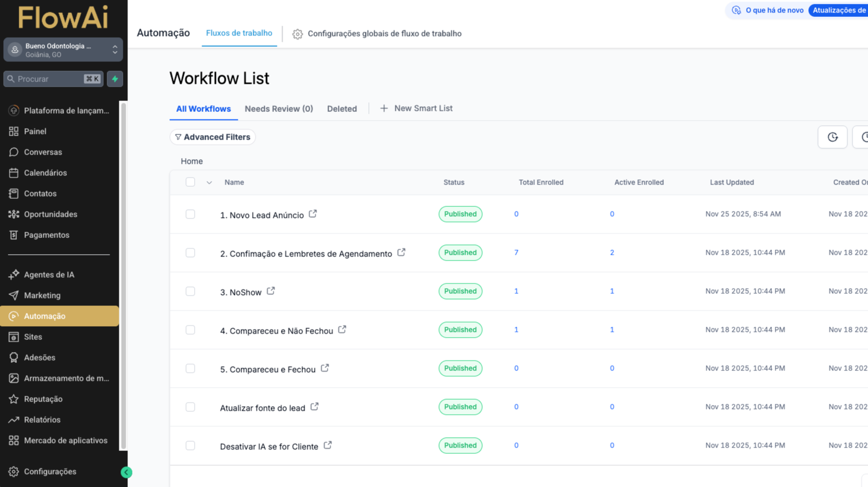This screenshot has height=487, width=868.
Task: Click the clock history icon button
Action: (x=832, y=137)
